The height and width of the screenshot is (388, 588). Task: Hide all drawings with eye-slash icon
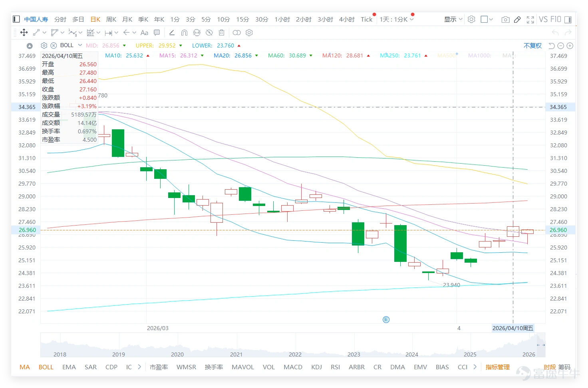pyautogui.click(x=209, y=33)
